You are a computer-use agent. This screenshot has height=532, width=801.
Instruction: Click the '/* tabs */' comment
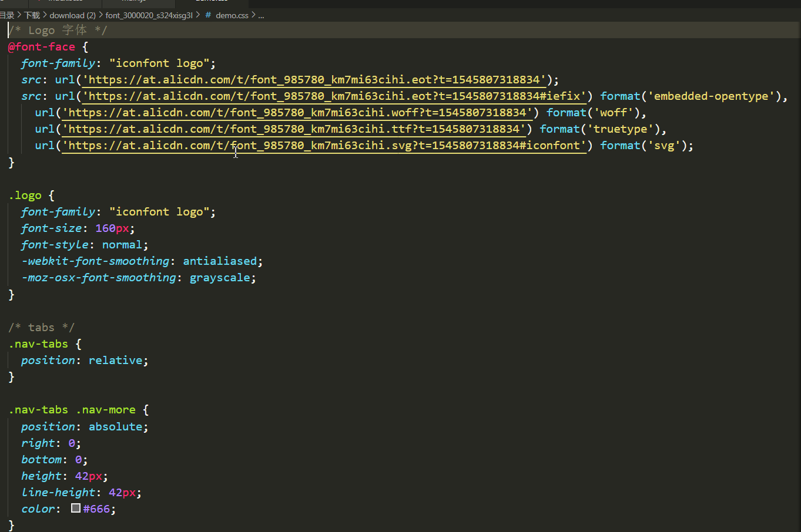click(42, 328)
